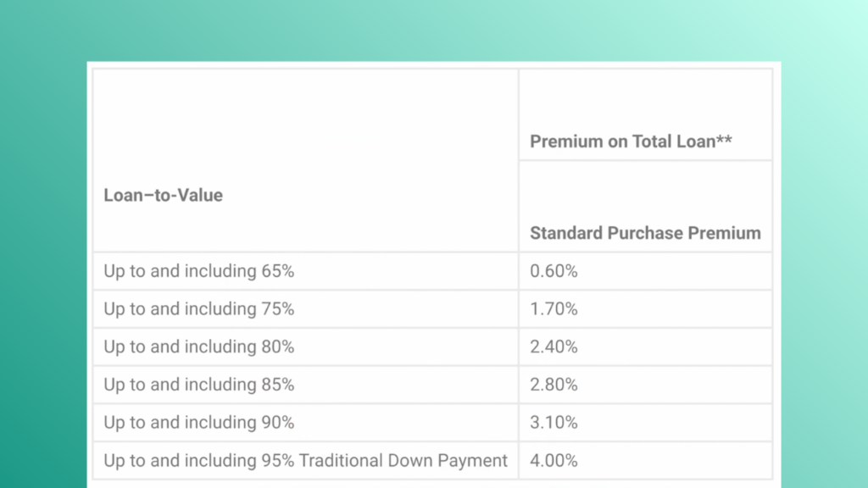Click the Standard Purchase Premium header cell
Viewport: 868px width, 488px height.
click(x=645, y=233)
